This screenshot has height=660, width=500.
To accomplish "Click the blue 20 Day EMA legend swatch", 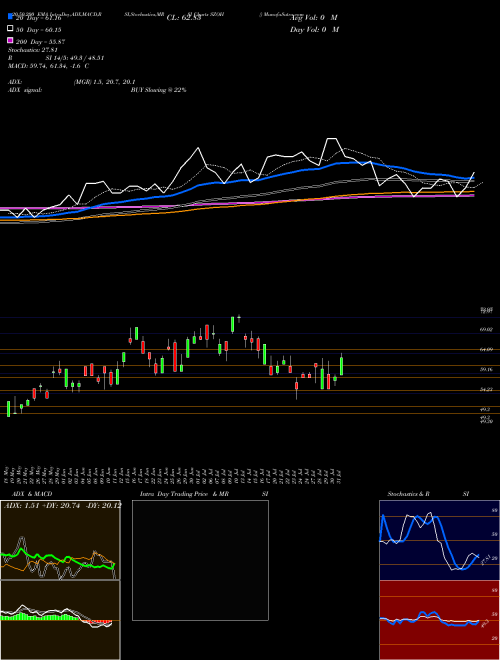I will (x=11, y=16).
